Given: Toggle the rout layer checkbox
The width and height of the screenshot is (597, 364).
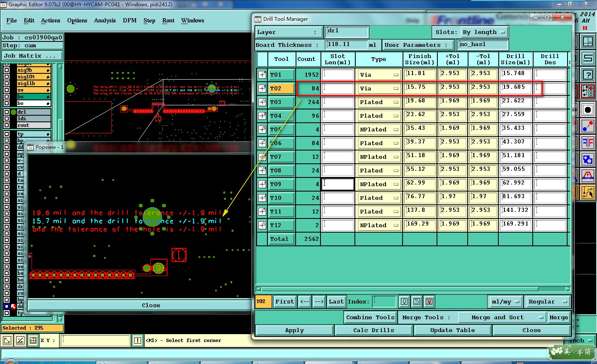Looking at the screenshot, I should (6, 125).
